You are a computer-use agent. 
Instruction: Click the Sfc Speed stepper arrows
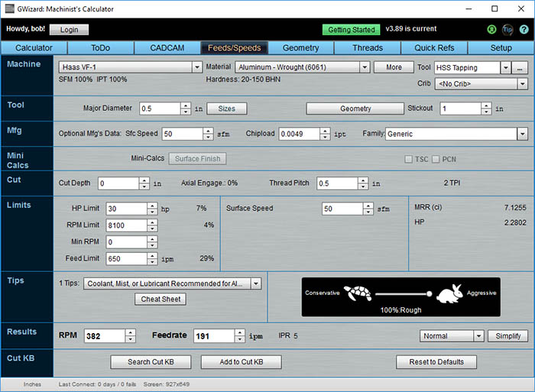[208, 134]
